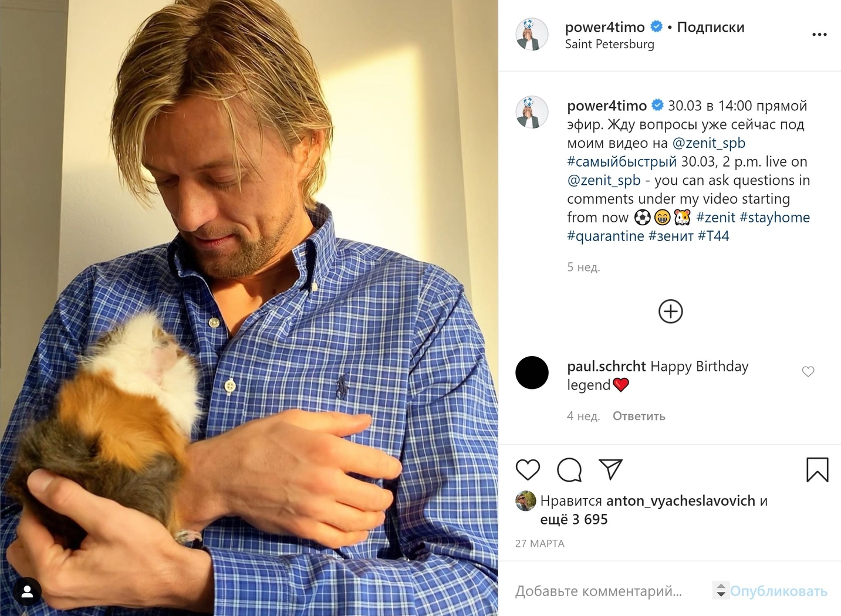Like paul.schrcht's comment with small heart

(x=808, y=371)
